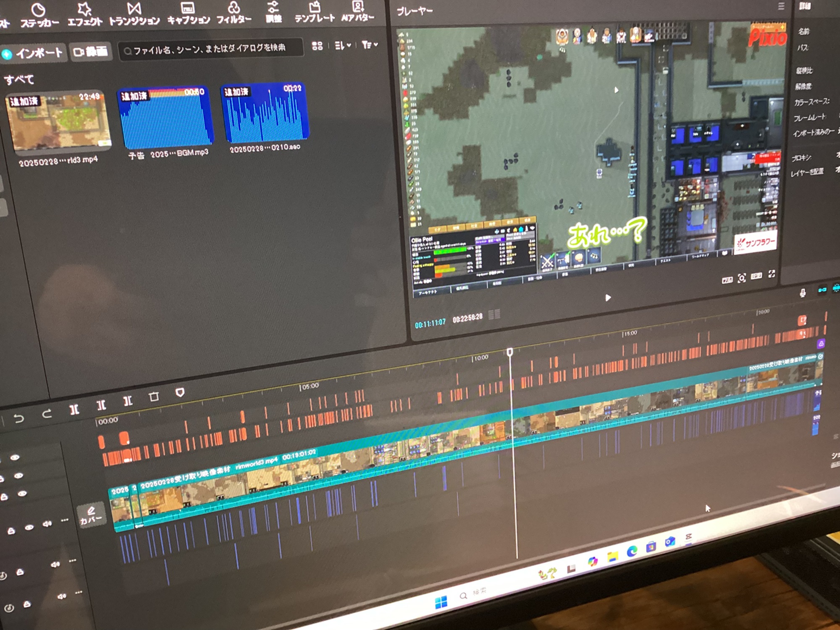840x630 pixels.
Task: Select the すべて (All) category
Action: point(19,79)
